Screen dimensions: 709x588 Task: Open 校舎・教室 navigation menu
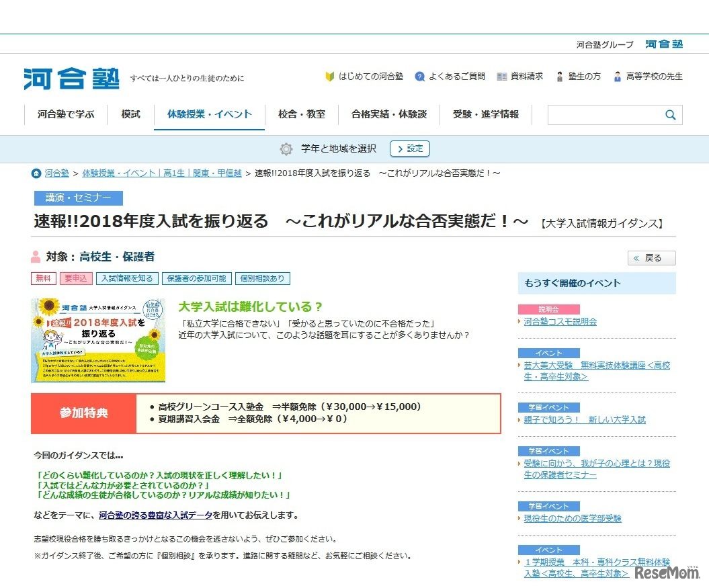[x=301, y=114]
